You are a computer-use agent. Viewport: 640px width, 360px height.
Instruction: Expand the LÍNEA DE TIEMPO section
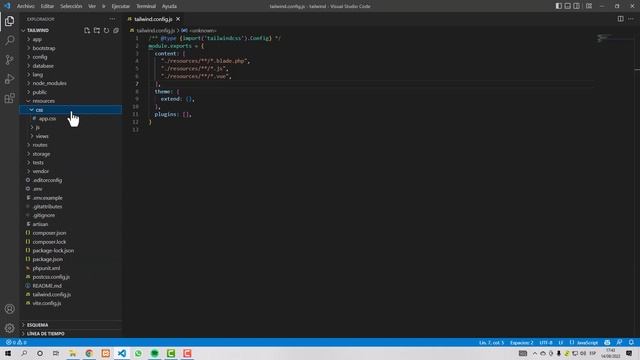(x=45, y=334)
